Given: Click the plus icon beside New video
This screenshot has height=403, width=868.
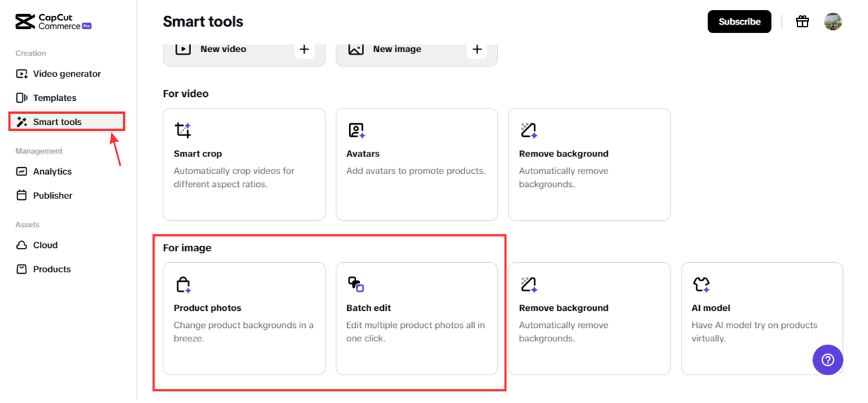Looking at the screenshot, I should [304, 49].
